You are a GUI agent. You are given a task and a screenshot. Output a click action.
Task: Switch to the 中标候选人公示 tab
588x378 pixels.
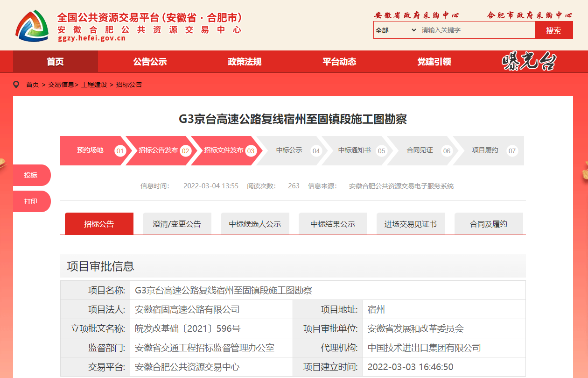point(255,224)
